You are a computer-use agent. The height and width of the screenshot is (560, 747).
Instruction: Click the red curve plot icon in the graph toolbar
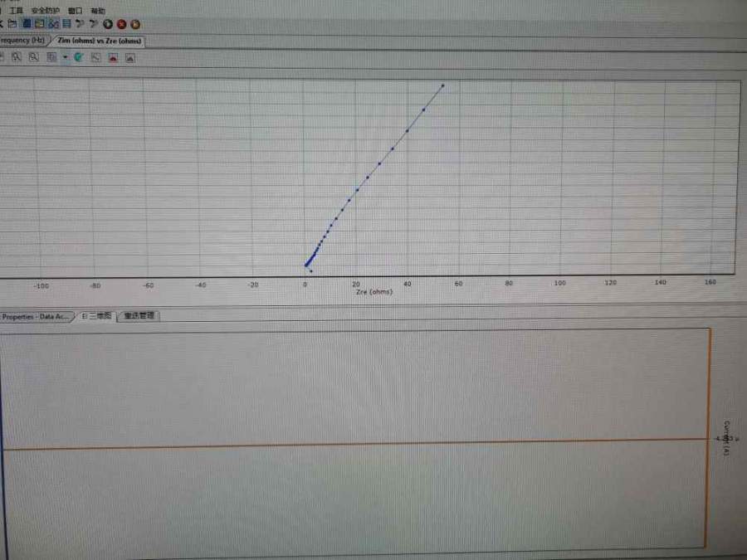click(x=113, y=58)
